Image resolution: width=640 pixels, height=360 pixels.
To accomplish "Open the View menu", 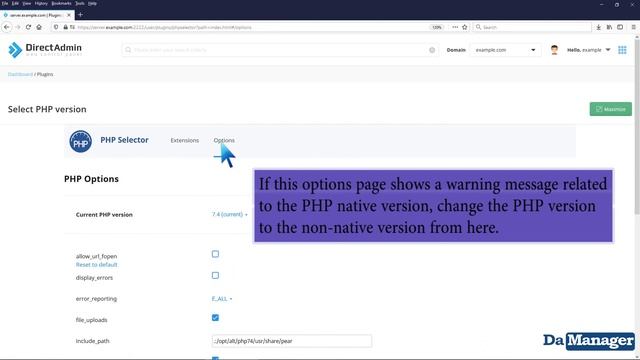I will (27, 3).
